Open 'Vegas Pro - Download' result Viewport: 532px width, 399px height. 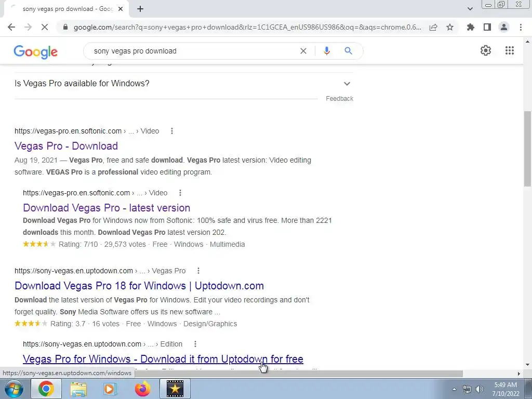click(x=66, y=146)
